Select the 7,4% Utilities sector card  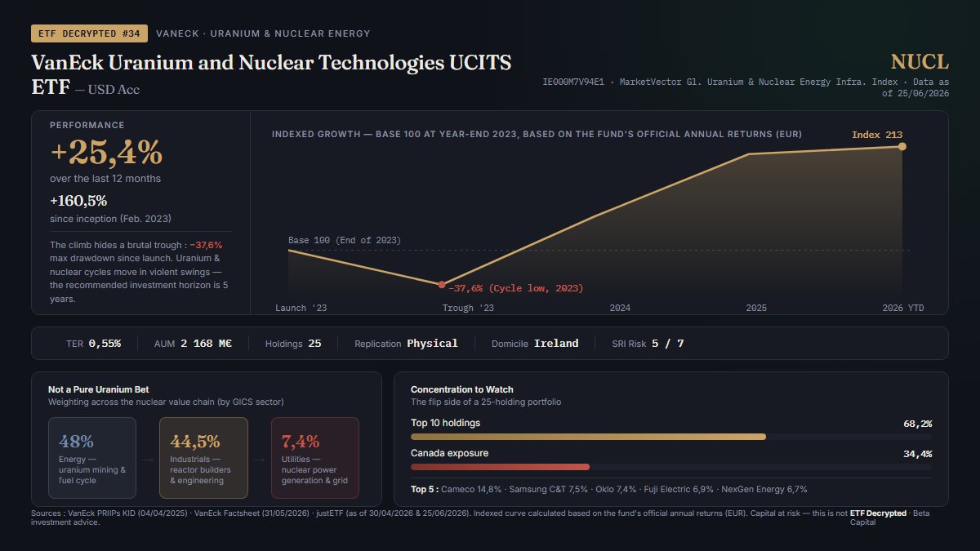(x=315, y=458)
